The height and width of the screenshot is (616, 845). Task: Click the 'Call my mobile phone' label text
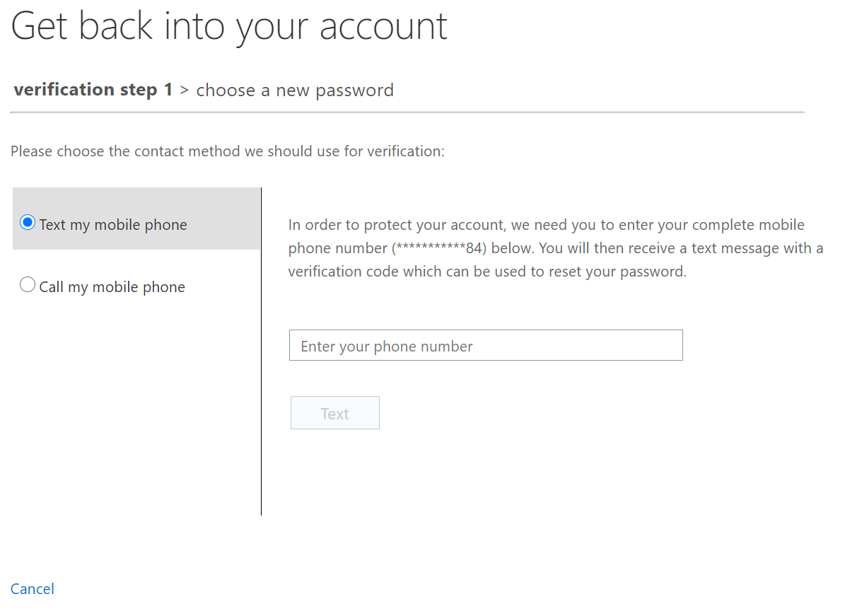(112, 287)
